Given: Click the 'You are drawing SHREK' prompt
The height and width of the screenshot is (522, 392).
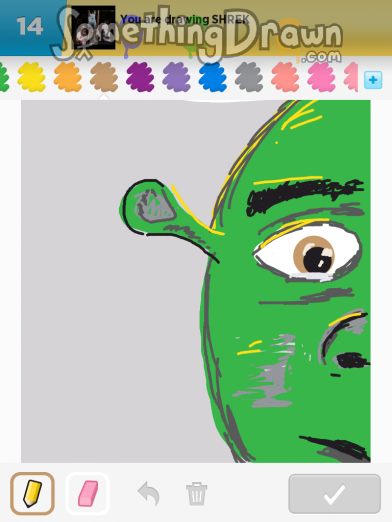Looking at the screenshot, I should [185, 19].
